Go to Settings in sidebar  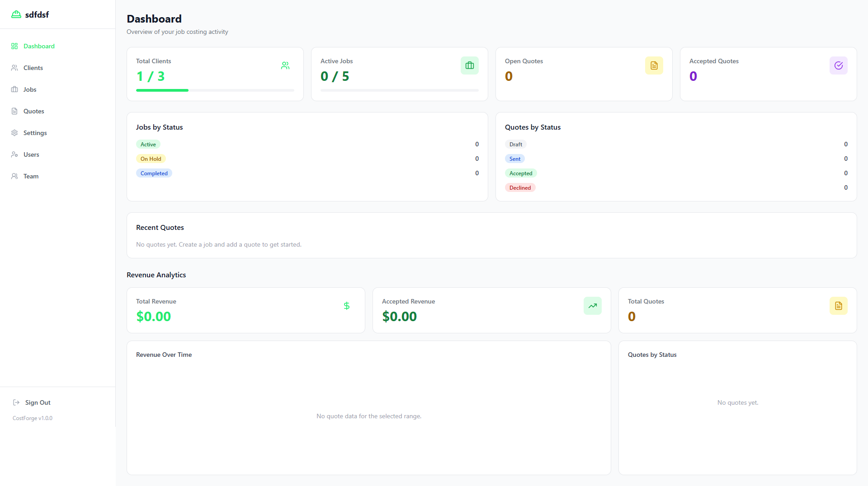35,133
